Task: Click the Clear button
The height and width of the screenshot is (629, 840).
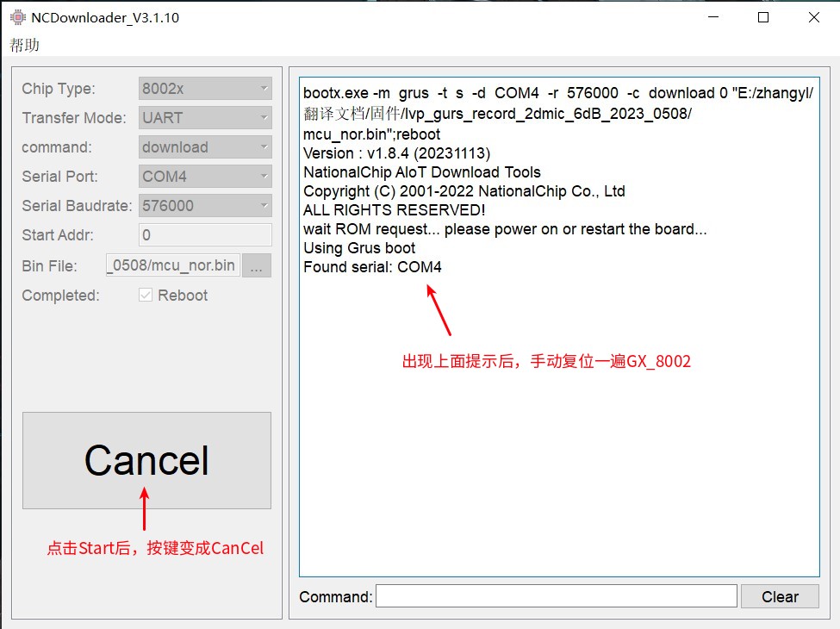Action: coord(780,596)
